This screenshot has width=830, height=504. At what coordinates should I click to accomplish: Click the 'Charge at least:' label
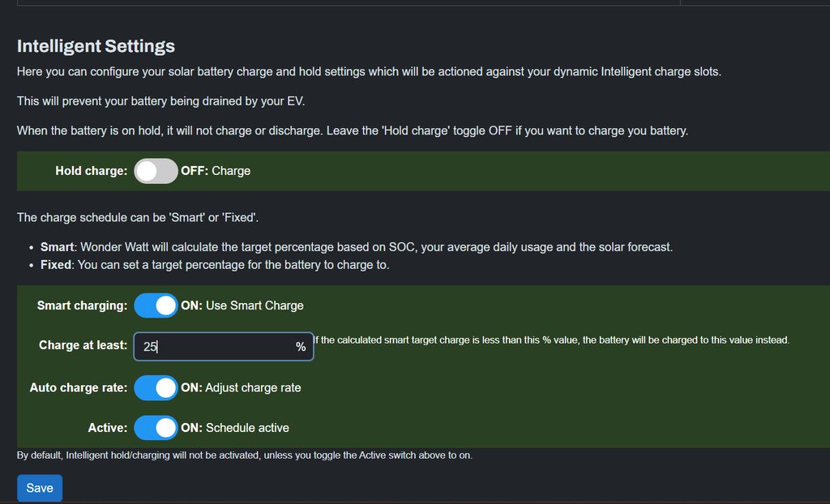click(x=83, y=345)
